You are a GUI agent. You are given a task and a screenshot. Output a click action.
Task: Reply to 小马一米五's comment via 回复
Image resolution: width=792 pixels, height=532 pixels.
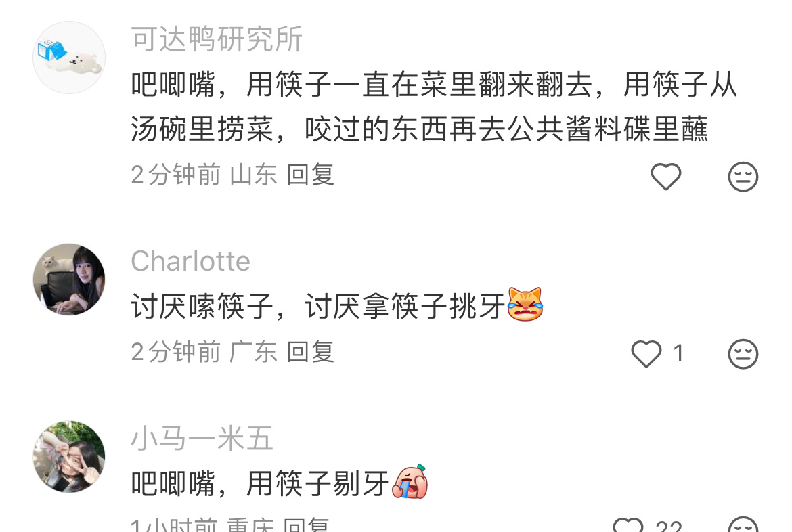(306, 525)
